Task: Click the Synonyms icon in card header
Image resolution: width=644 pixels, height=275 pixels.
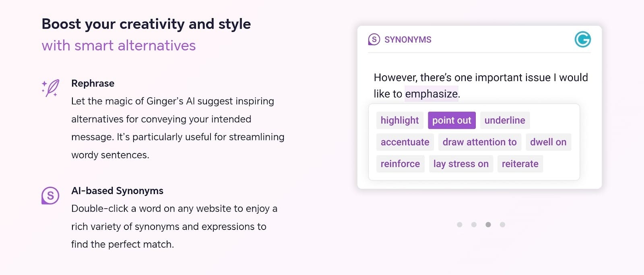Action: 374,39
